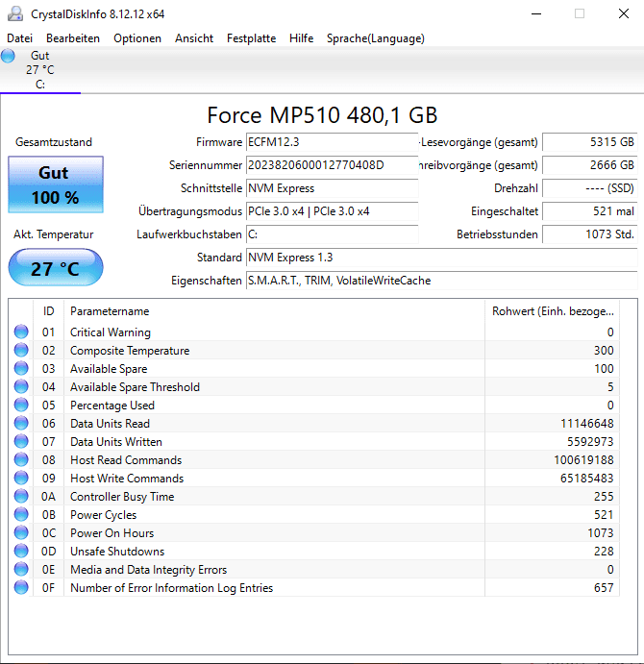This screenshot has height=664, width=644.
Task: Open the Festplatte menu
Action: tap(251, 38)
